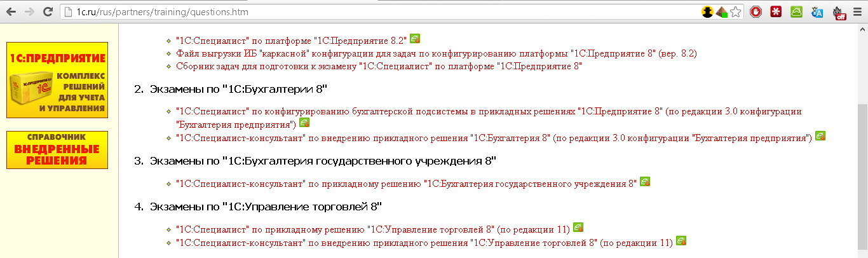Click the black hat icon in address bar
This screenshot has height=258, width=868.
pyautogui.click(x=707, y=12)
